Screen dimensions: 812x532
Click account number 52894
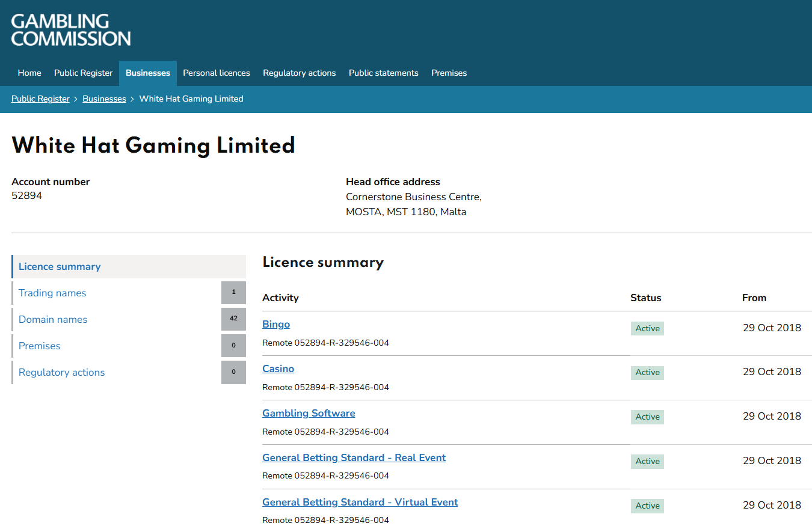27,195
